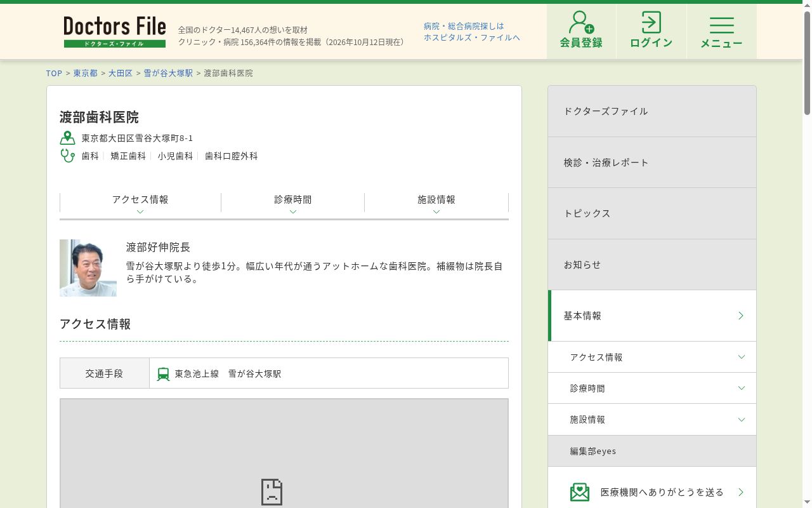
Task: Click the TOP breadcrumb link
Action: coord(54,73)
